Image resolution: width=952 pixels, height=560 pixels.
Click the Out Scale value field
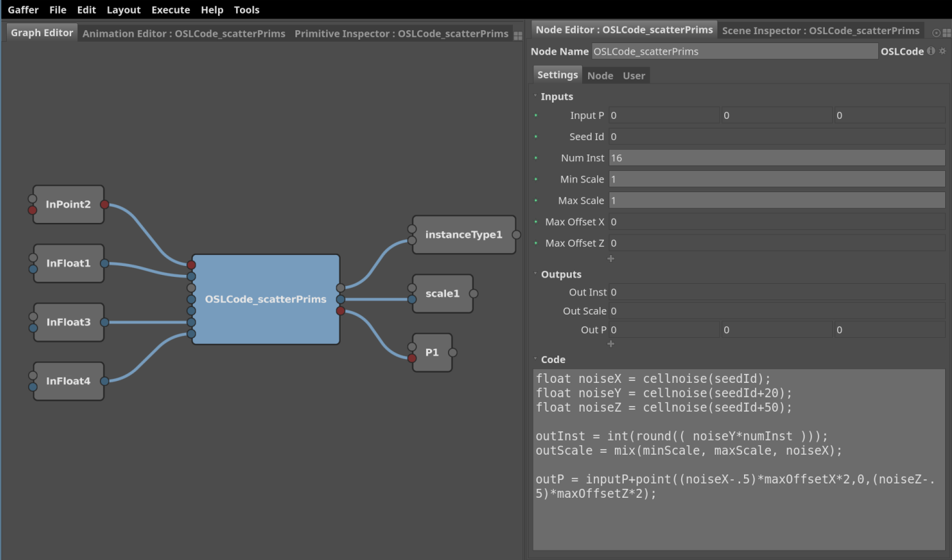pyautogui.click(x=777, y=311)
